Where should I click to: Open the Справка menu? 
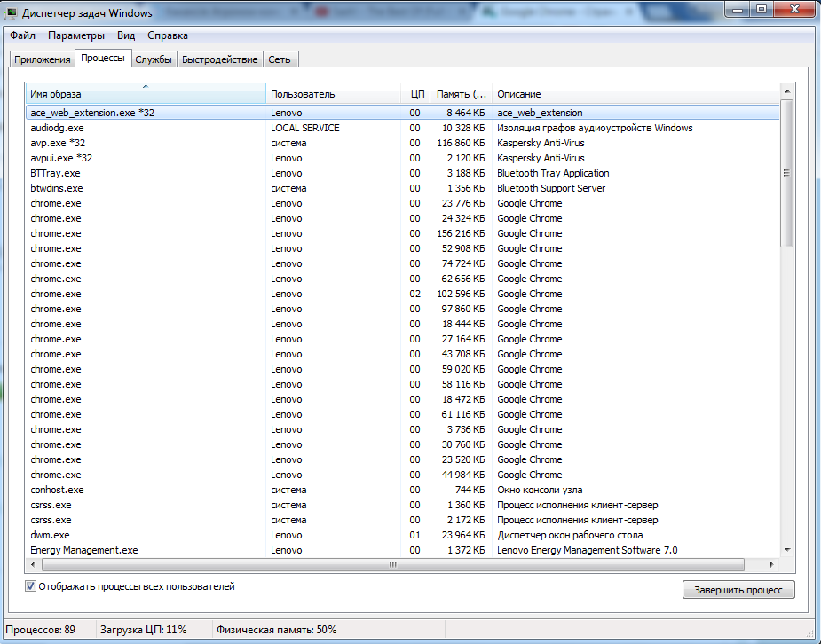pyautogui.click(x=168, y=35)
